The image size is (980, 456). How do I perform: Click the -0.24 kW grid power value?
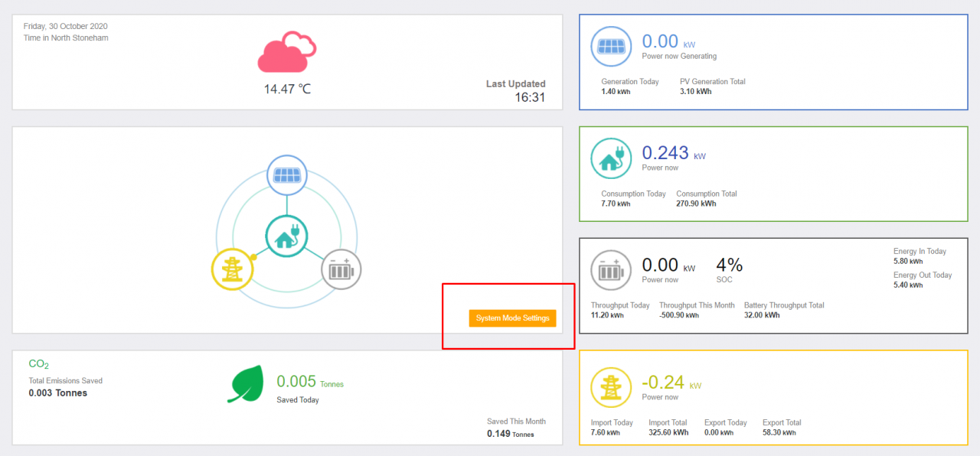[x=664, y=383]
